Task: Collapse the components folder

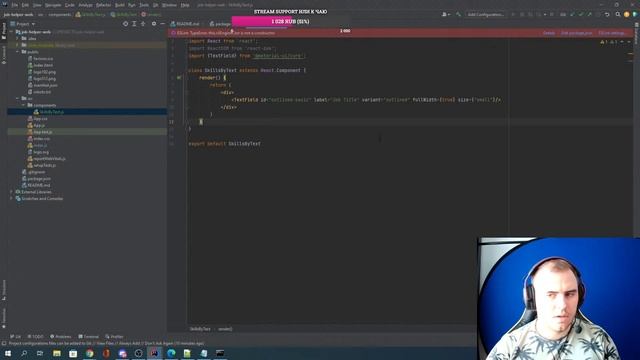Action: click(x=23, y=105)
